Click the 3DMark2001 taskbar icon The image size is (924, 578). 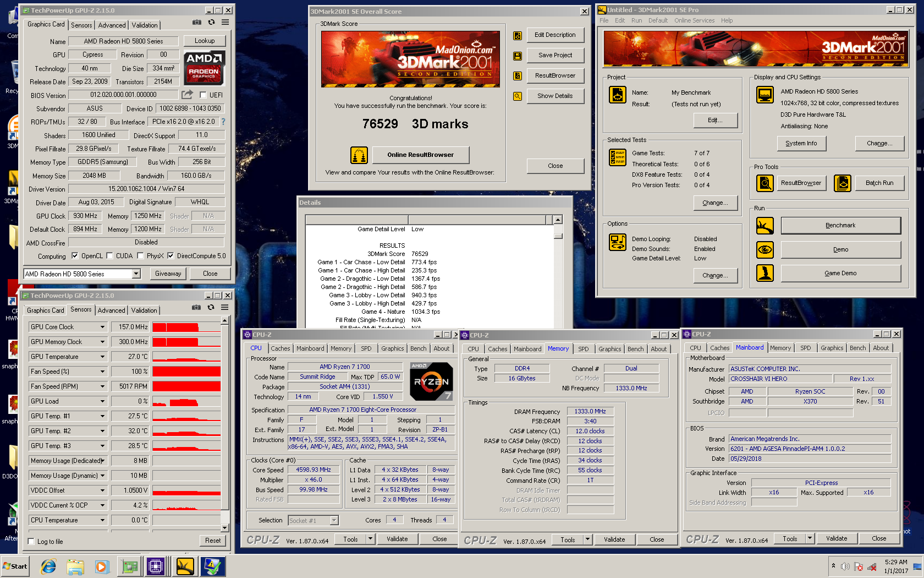click(185, 566)
